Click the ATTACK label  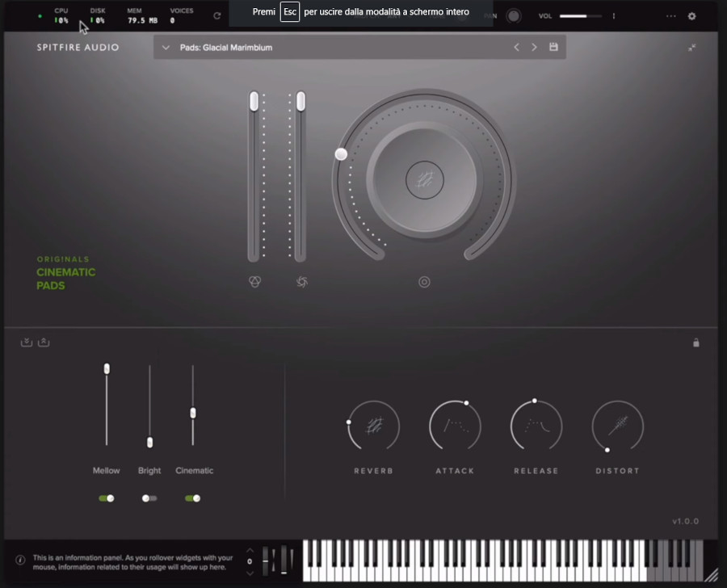coord(455,471)
